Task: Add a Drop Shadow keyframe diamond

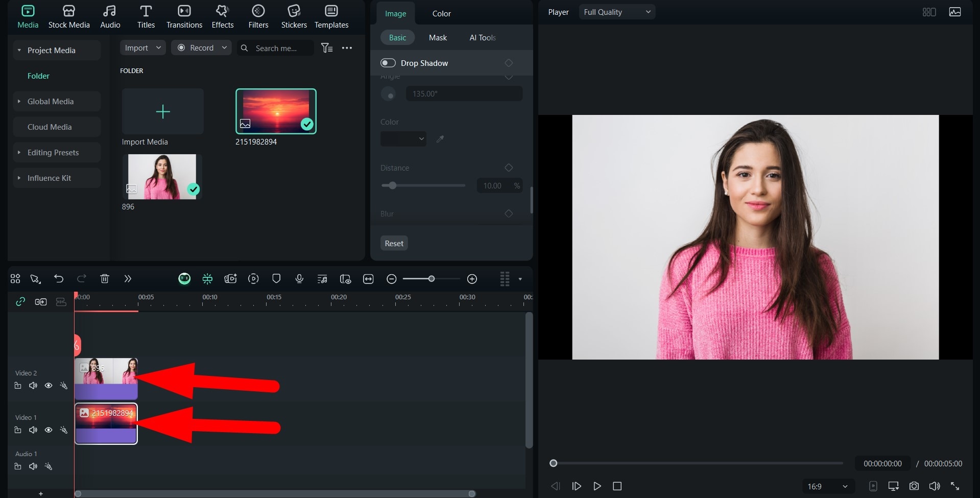Action: (x=509, y=63)
